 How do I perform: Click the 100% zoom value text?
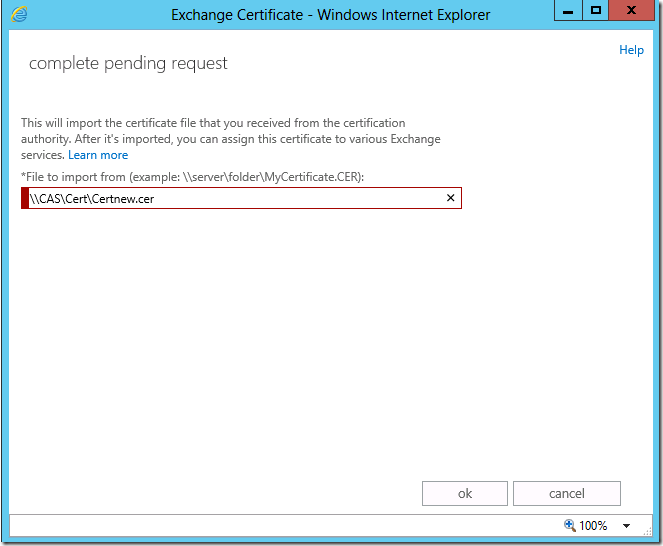pos(593,526)
